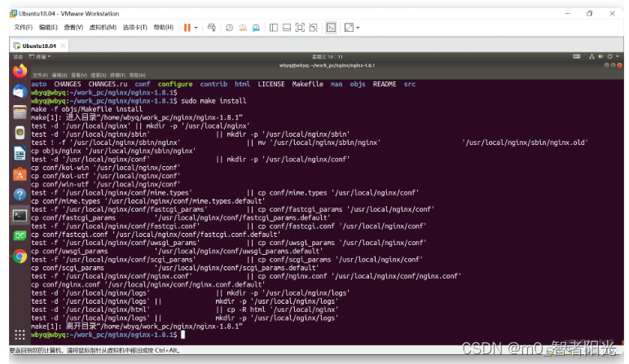Viewport: 629px width, 364px height.
Task: Open VMware 选项卡(T) menu
Action: tap(134, 27)
